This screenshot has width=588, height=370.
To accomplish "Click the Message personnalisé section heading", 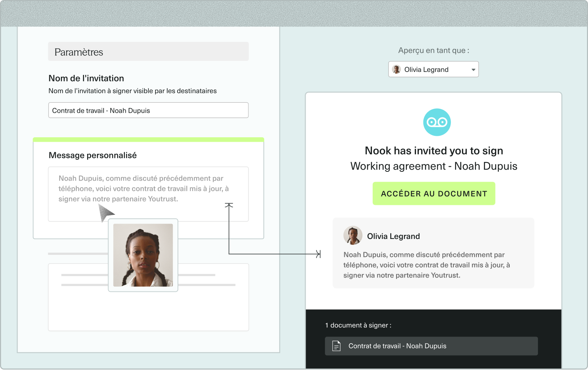I will pos(93,155).
